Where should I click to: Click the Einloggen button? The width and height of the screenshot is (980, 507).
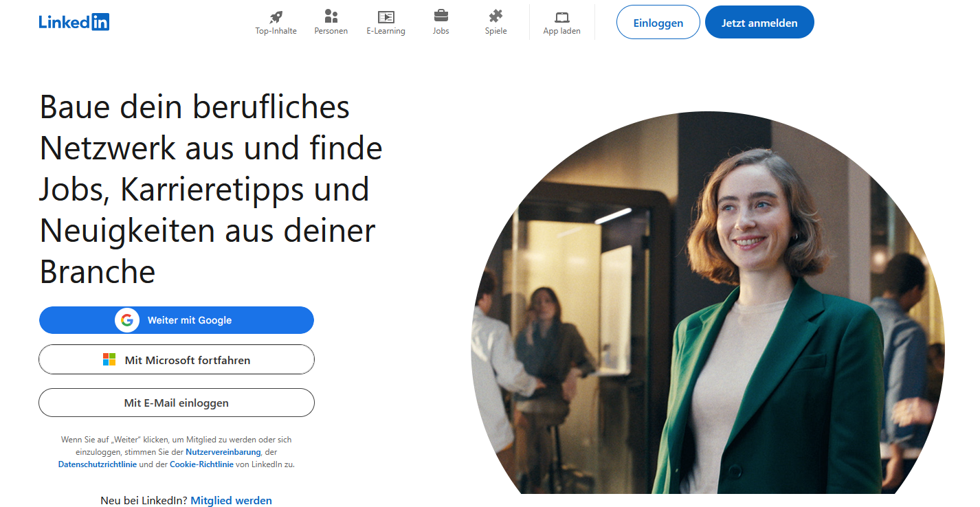coord(657,21)
